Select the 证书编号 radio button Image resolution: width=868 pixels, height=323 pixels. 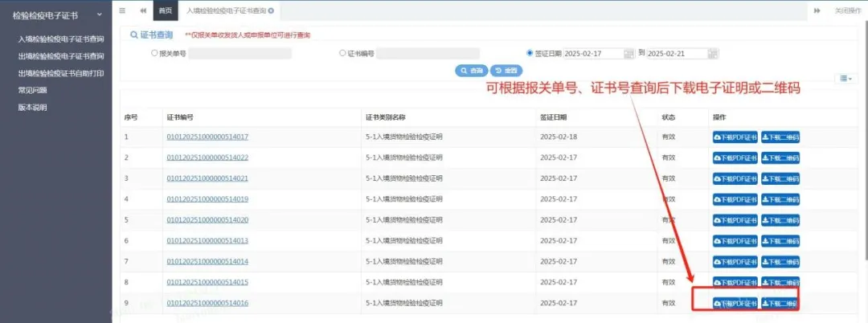coord(342,53)
